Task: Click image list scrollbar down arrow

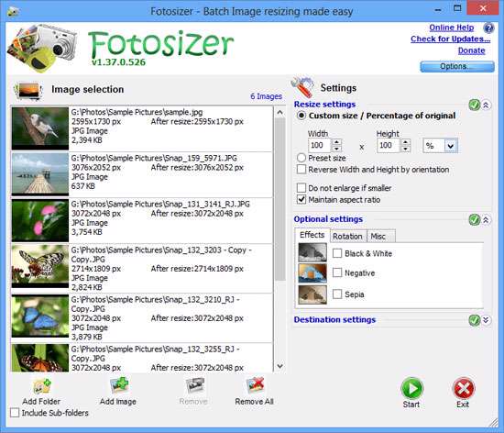Action: tap(280, 366)
